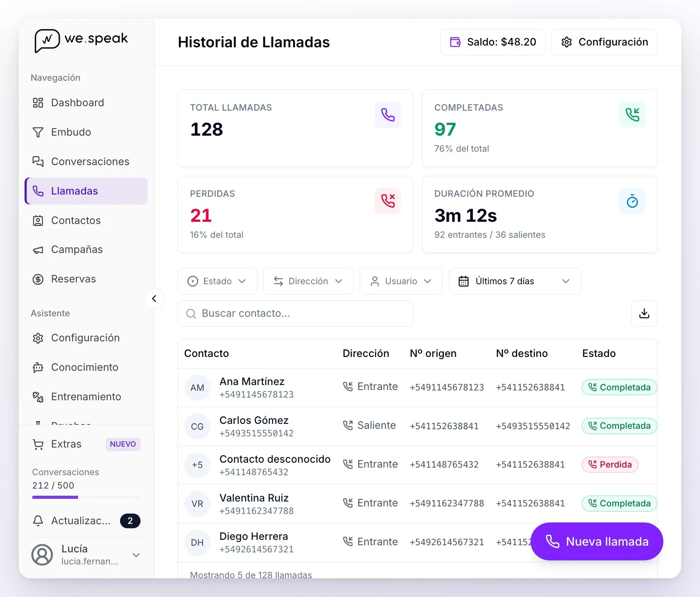Click the Carlos Gómez contact name
700x597 pixels.
point(254,421)
